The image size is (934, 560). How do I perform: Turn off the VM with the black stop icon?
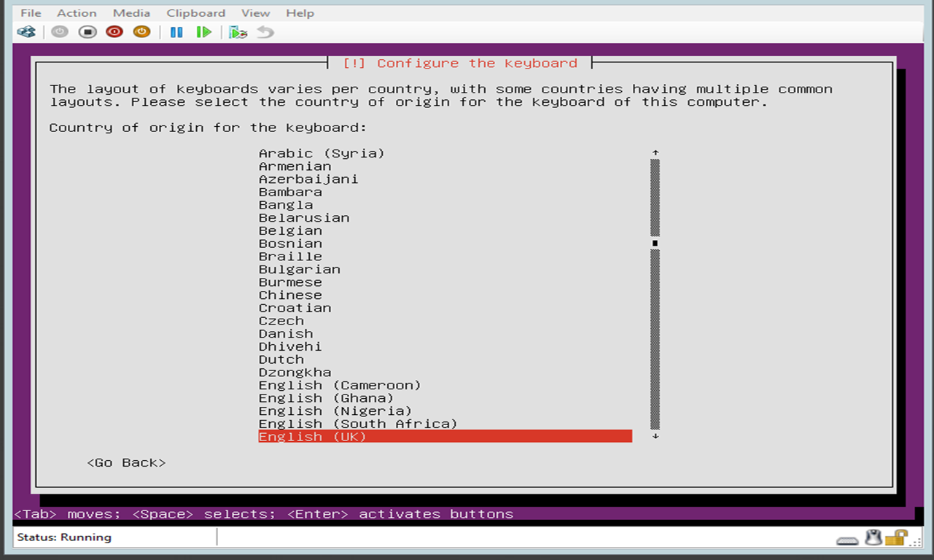point(87,32)
